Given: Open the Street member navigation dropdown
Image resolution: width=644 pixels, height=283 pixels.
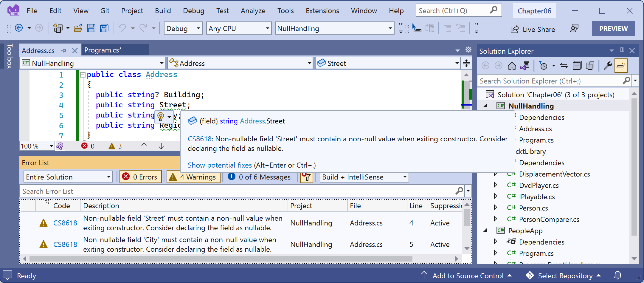Looking at the screenshot, I should point(388,63).
